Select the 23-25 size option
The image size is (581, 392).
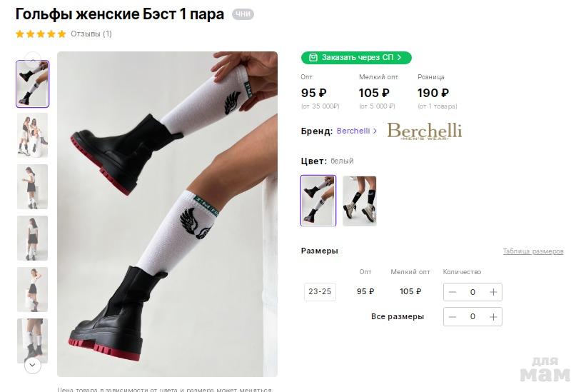coord(320,292)
